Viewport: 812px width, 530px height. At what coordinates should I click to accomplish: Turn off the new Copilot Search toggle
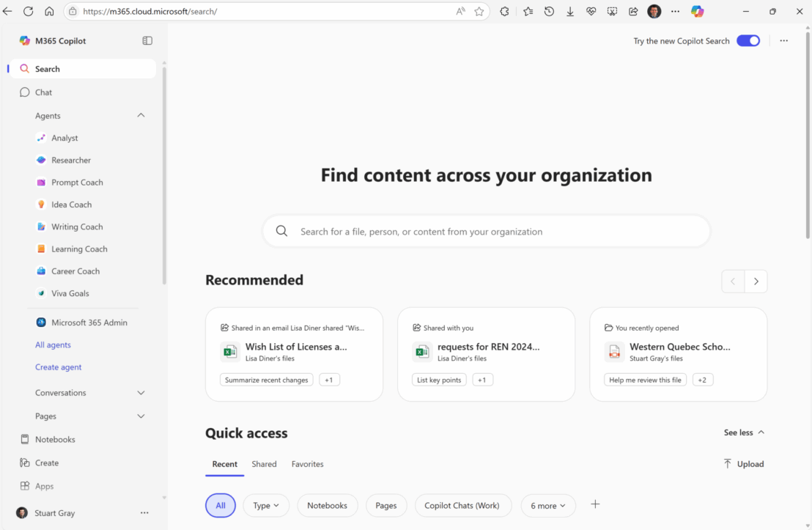748,41
